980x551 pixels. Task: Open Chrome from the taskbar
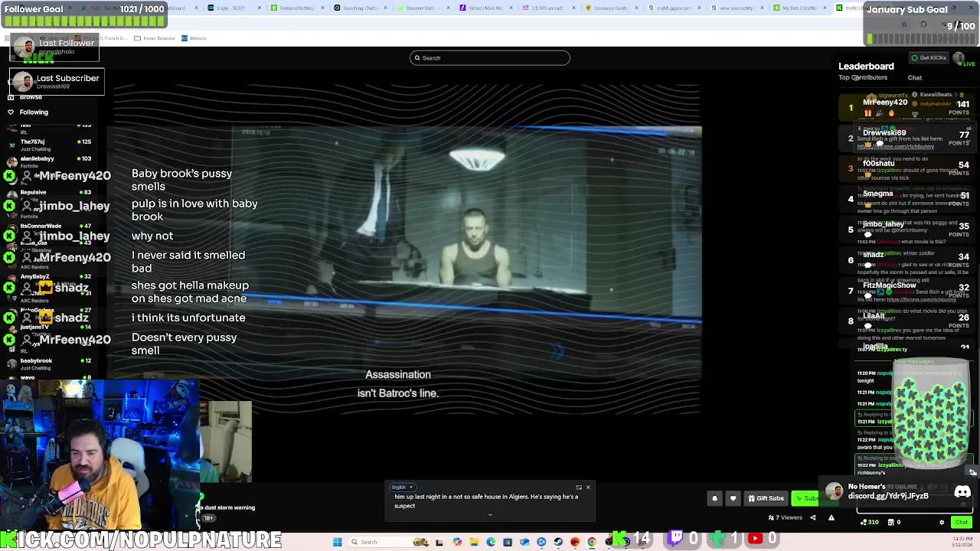click(592, 542)
